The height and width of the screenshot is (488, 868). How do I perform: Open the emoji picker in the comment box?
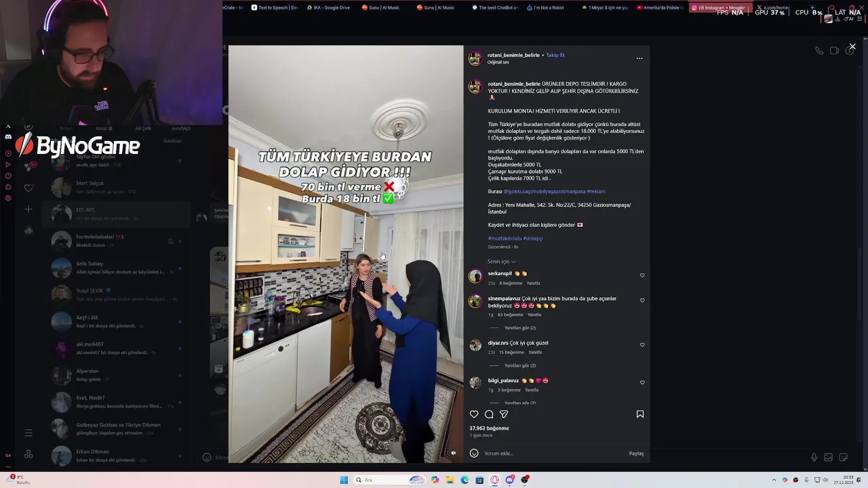coord(474,453)
